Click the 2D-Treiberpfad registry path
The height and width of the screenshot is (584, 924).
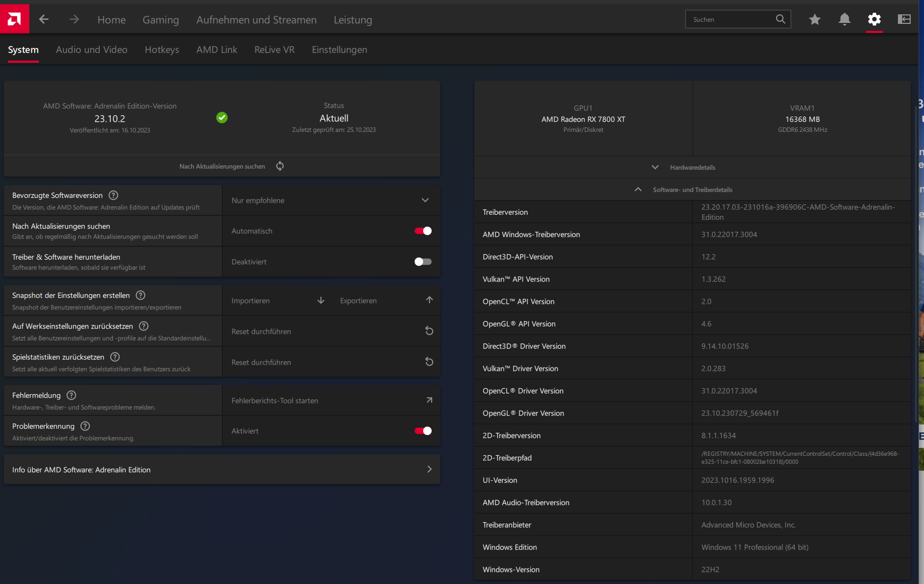pos(800,457)
